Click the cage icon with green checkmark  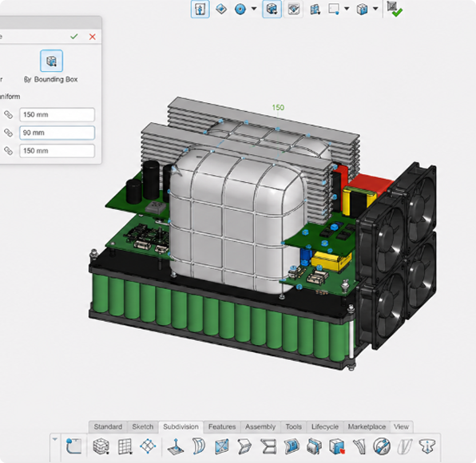tap(395, 9)
